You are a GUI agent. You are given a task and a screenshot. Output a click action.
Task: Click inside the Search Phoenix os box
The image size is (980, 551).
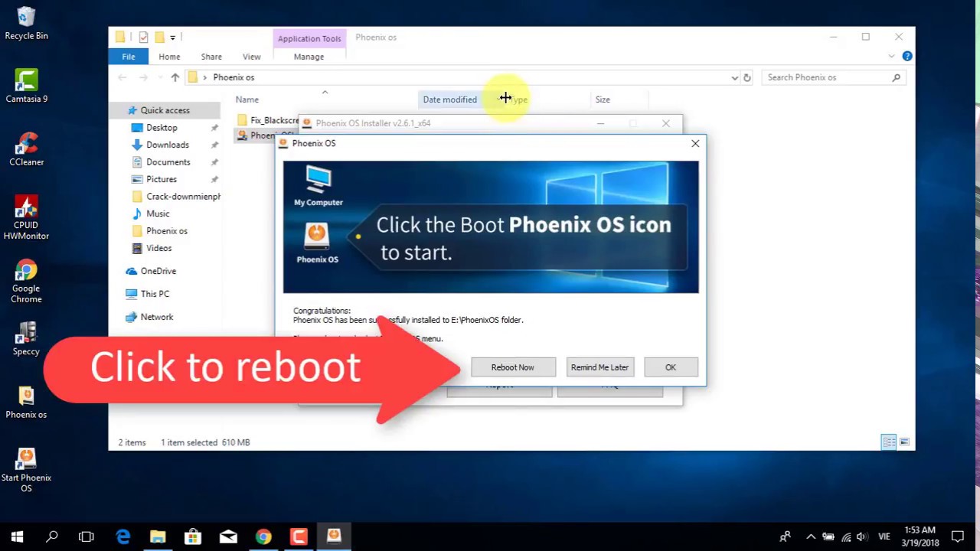[x=823, y=77]
